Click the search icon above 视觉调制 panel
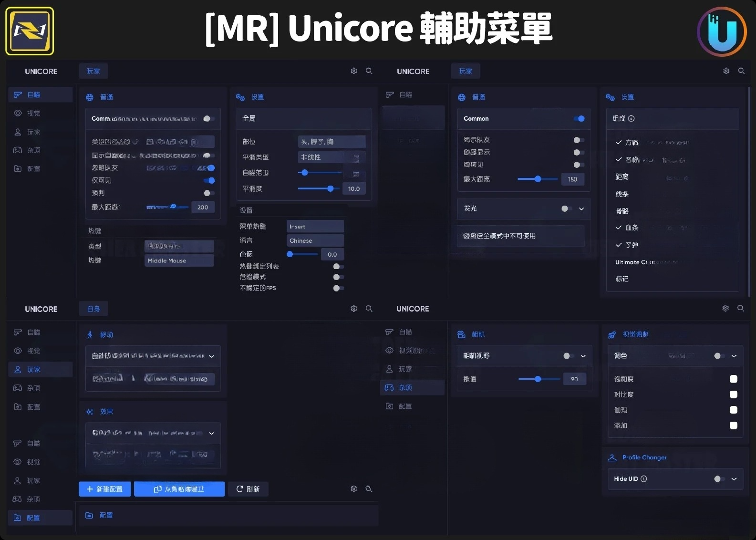 (x=741, y=308)
